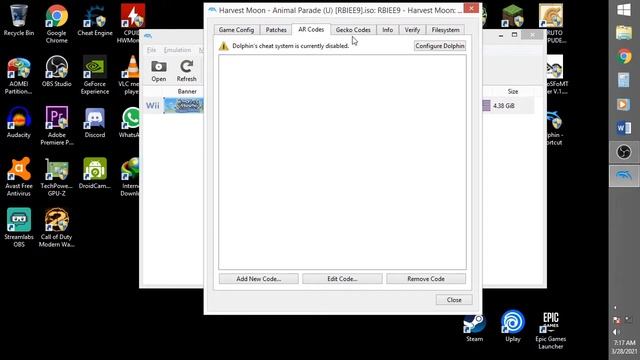This screenshot has width=640, height=360.
Task: Open the Emulation menu in Dolphin main window
Action: (177, 50)
